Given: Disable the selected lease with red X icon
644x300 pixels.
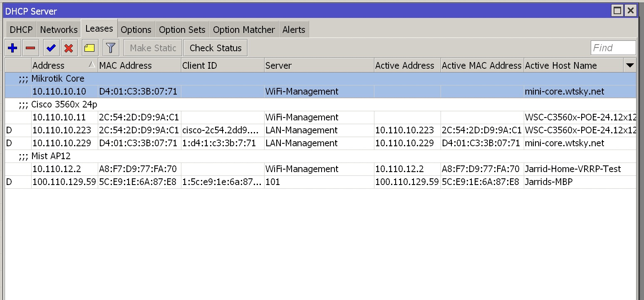Looking at the screenshot, I should tap(69, 47).
